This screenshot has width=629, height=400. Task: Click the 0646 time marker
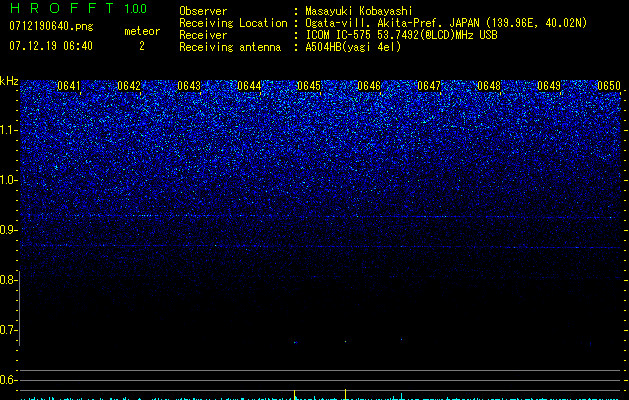(369, 86)
